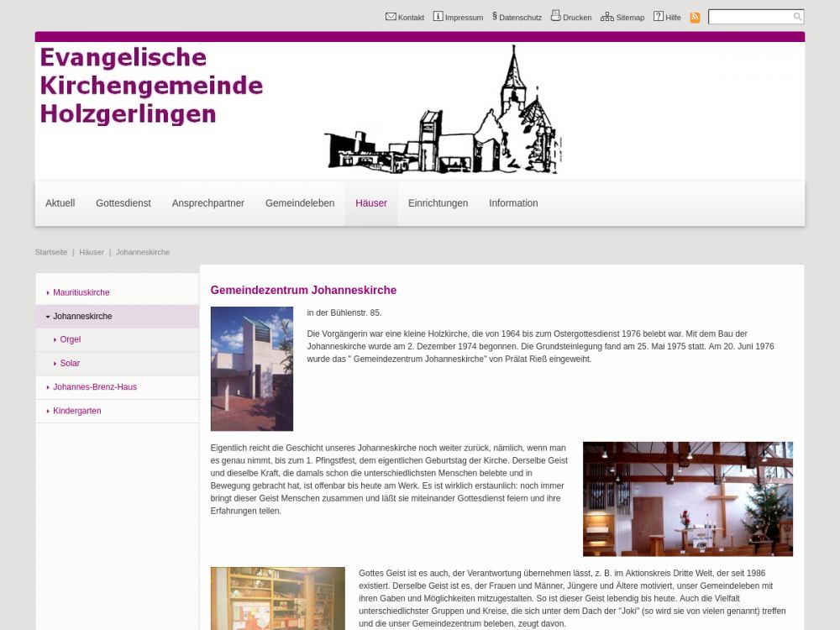The height and width of the screenshot is (630, 840).
Task: Click the search magnifier icon
Action: [797, 17]
